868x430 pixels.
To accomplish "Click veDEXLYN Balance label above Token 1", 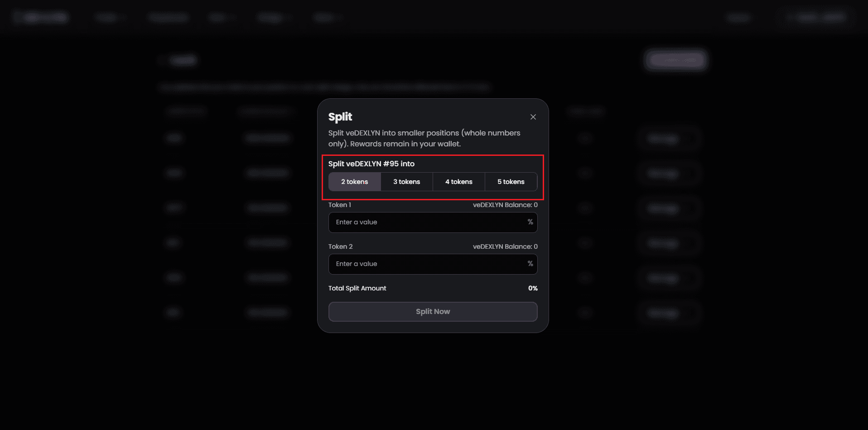I will click(x=505, y=205).
